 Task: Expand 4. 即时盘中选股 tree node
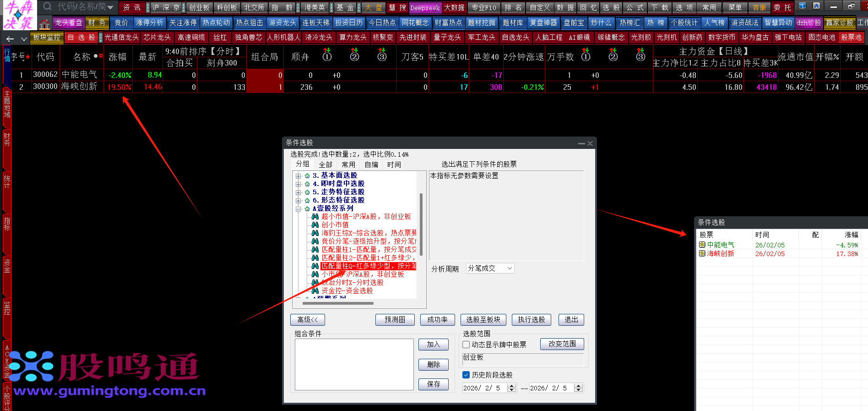click(298, 184)
